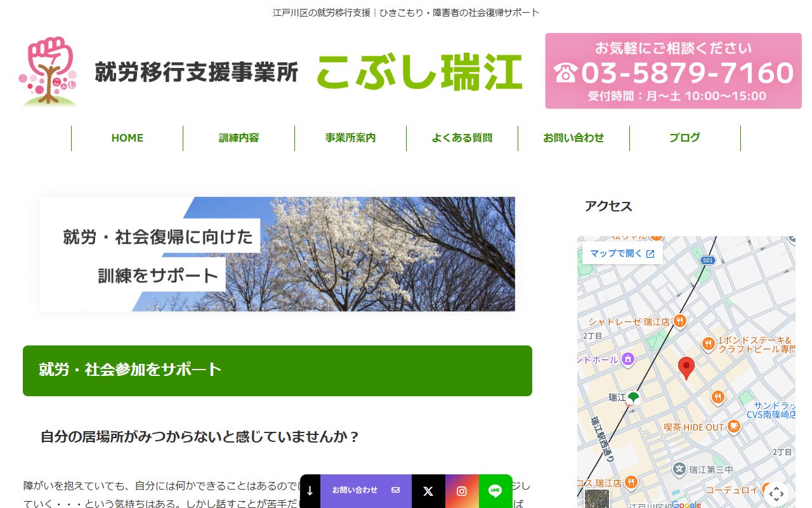The image size is (812, 508).
Task: Click the purple hall marker icon on map
Action: pos(628,359)
